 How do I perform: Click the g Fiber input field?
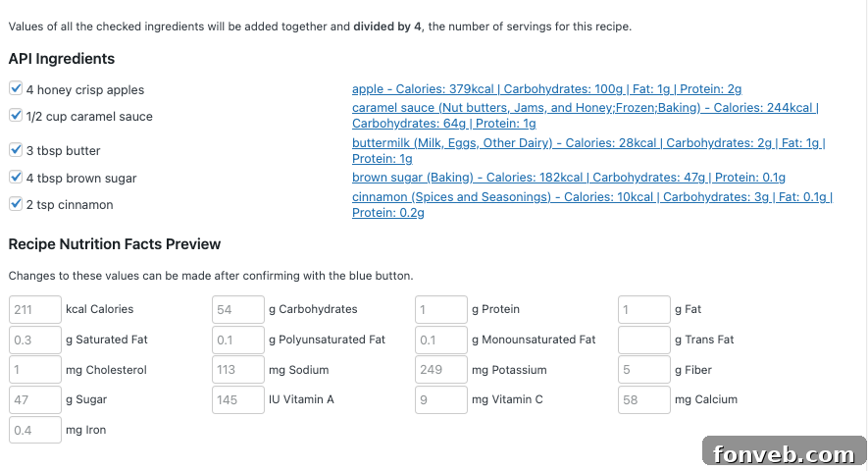click(644, 370)
